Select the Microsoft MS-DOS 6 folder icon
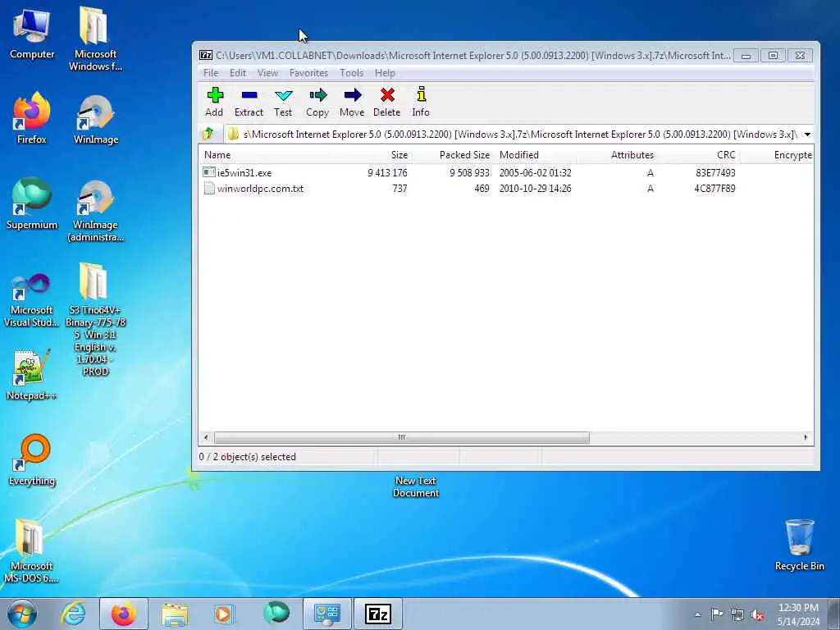This screenshot has width=840, height=630. pyautogui.click(x=31, y=550)
